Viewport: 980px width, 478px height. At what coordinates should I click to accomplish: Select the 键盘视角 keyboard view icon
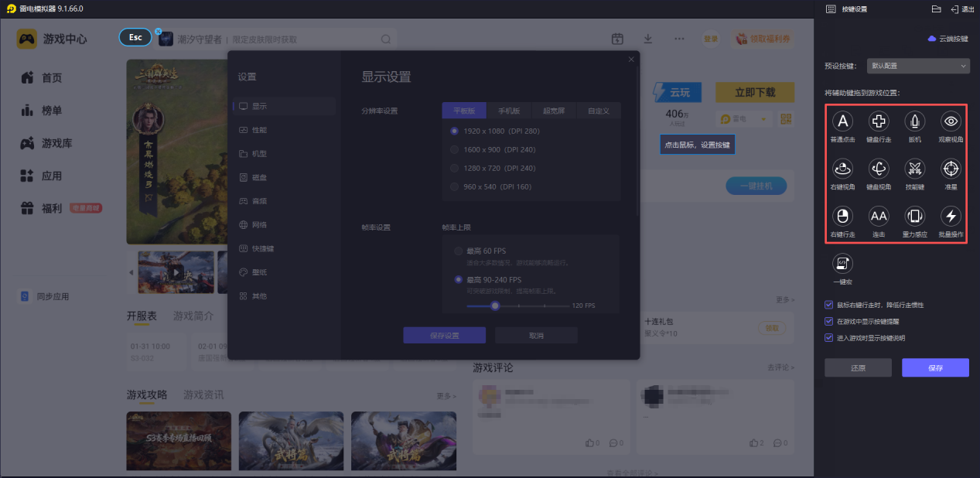879,169
